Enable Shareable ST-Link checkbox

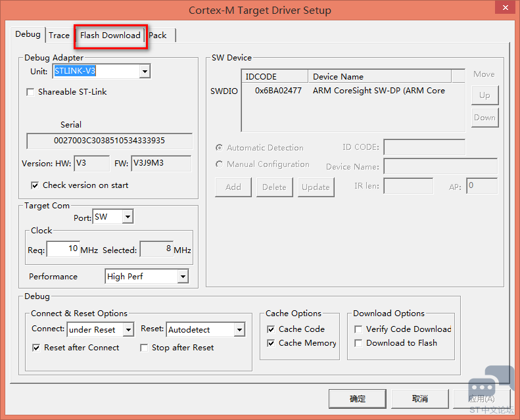(30, 92)
